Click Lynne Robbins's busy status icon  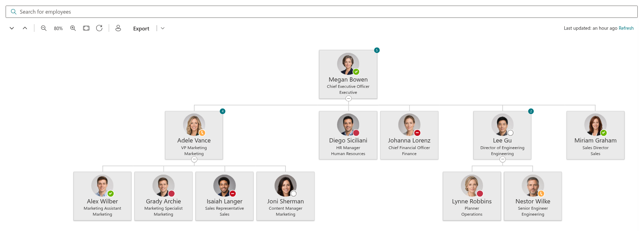(480, 194)
